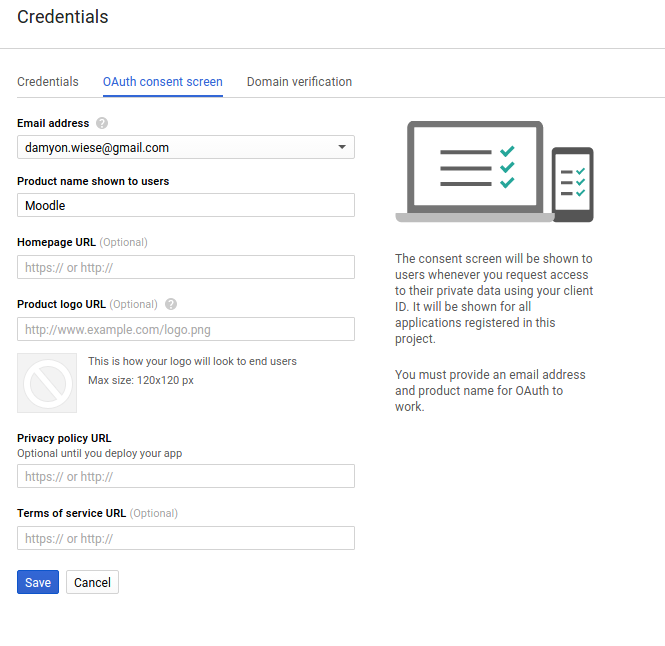Expand the email address dropdown arrow

click(342, 147)
